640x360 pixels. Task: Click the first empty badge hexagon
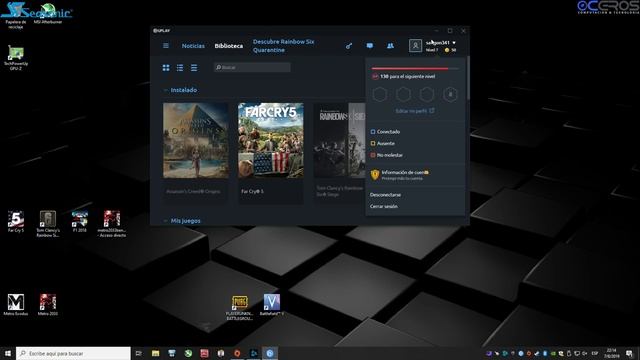coord(380,94)
